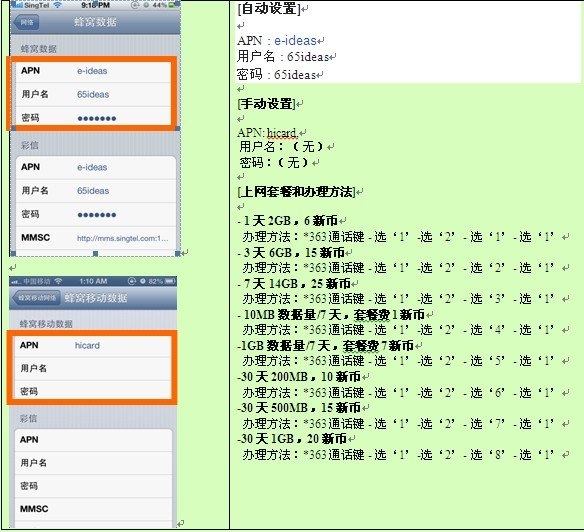Click the 蜂窝移动数据 title in bottom phone header
Image resolution: width=584 pixels, height=532 pixels.
pyautogui.click(x=96, y=298)
